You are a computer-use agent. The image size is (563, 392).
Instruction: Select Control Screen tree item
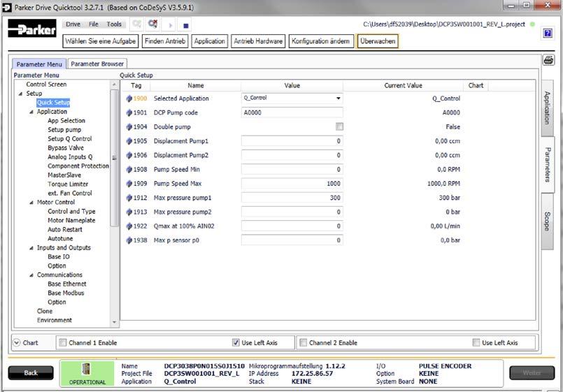click(46, 85)
